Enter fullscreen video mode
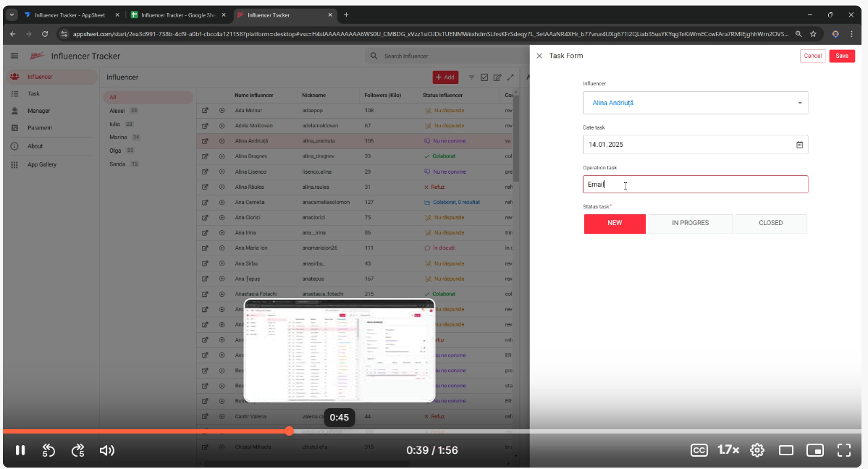 point(843,450)
